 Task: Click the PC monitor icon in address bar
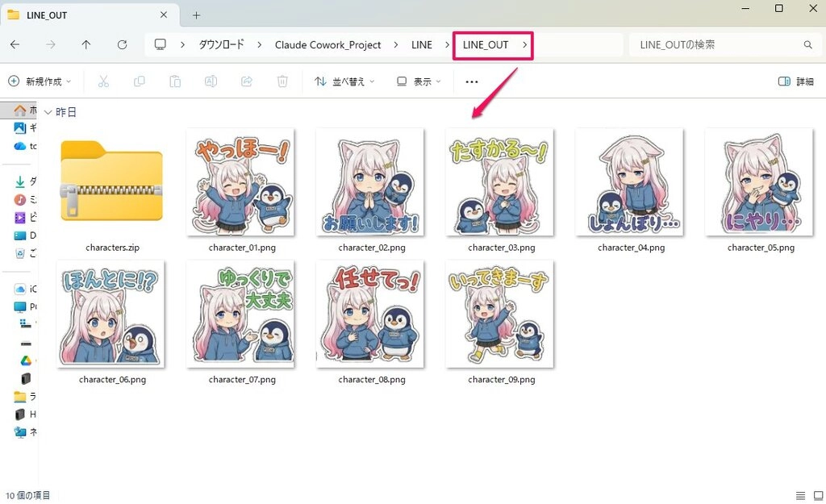(x=161, y=44)
